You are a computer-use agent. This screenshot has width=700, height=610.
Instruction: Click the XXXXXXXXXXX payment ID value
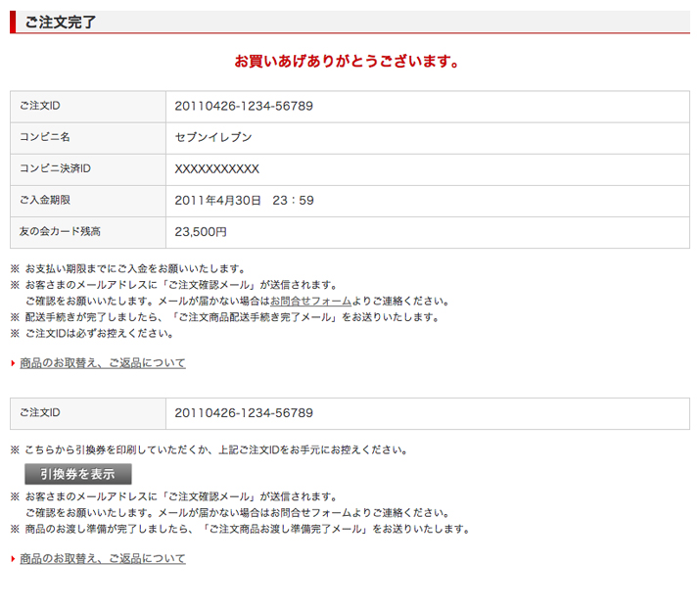pyautogui.click(x=217, y=169)
